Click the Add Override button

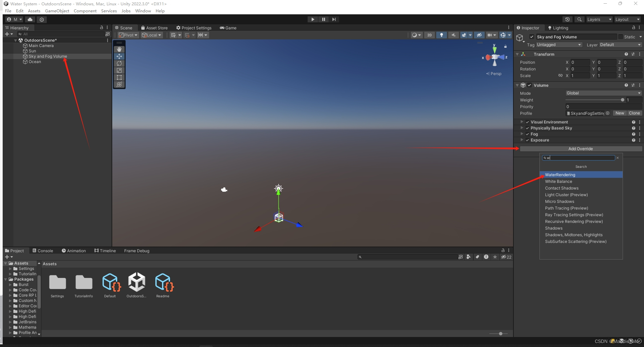click(581, 149)
